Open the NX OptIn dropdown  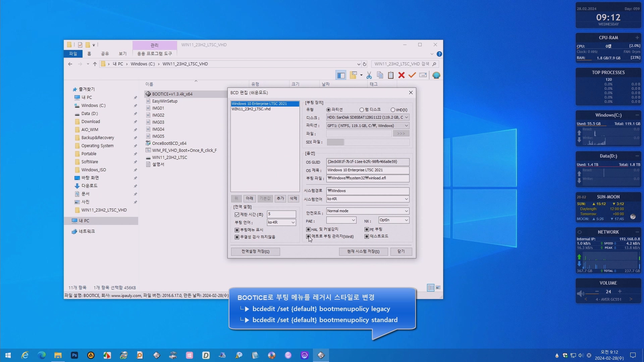394,220
